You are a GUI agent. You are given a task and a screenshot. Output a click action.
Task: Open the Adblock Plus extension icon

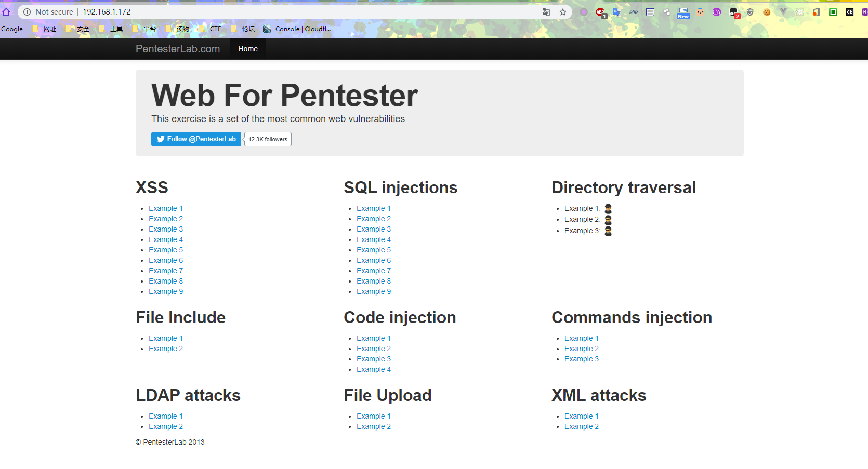coord(601,12)
